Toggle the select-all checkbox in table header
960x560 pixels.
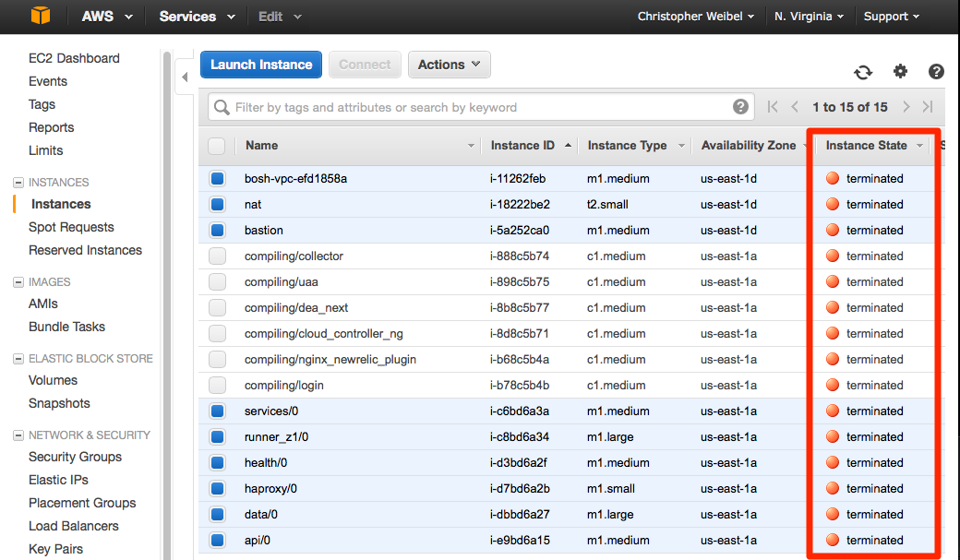[x=216, y=146]
